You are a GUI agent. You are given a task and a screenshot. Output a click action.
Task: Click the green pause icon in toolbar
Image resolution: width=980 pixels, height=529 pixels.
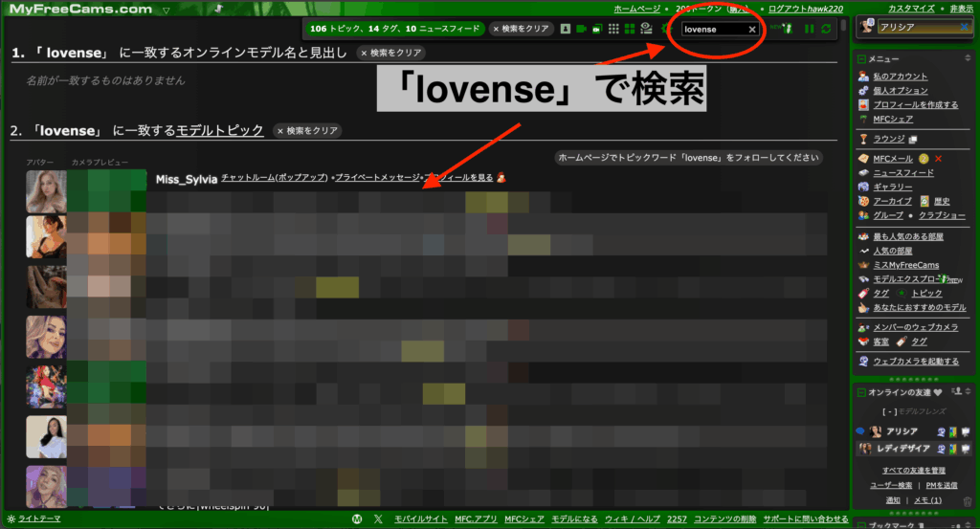pos(810,29)
